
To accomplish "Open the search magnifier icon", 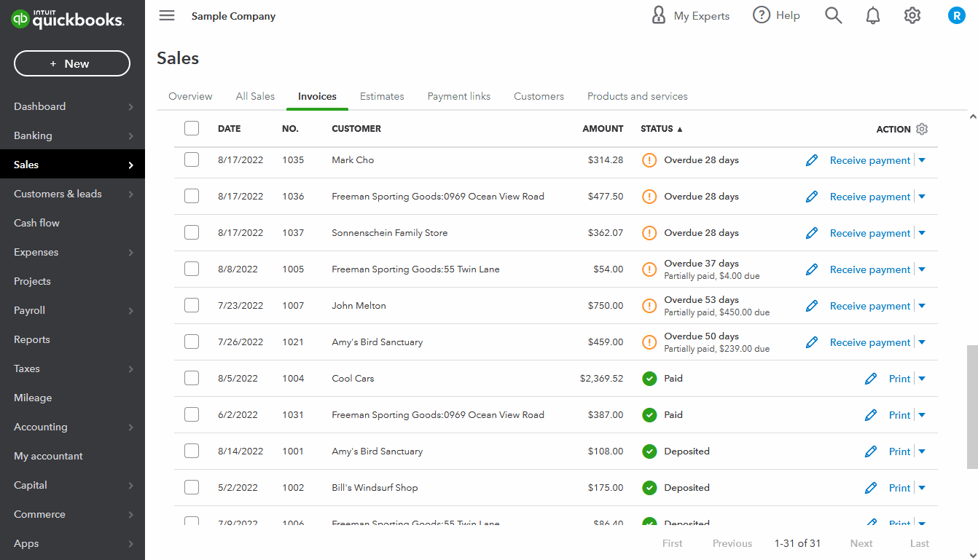I will pyautogui.click(x=834, y=15).
